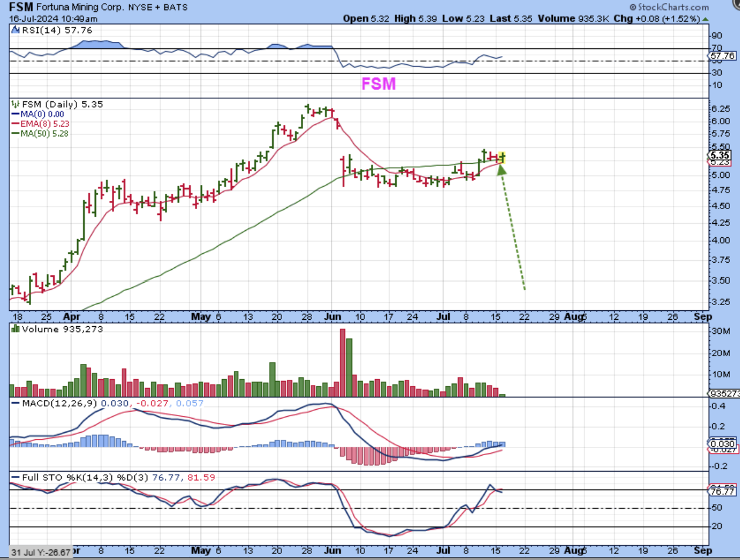This screenshot has height=560, width=740.
Task: Click the -0.2 MACD axis label
Action: [718, 465]
